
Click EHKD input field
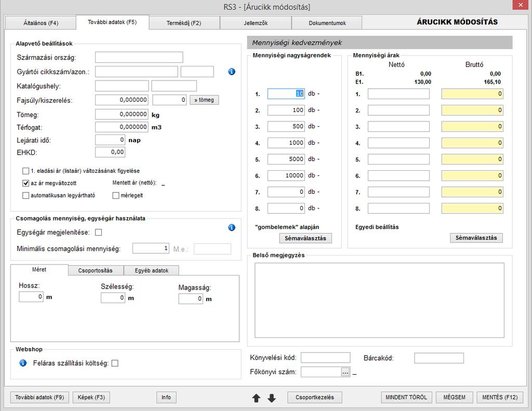pos(110,152)
